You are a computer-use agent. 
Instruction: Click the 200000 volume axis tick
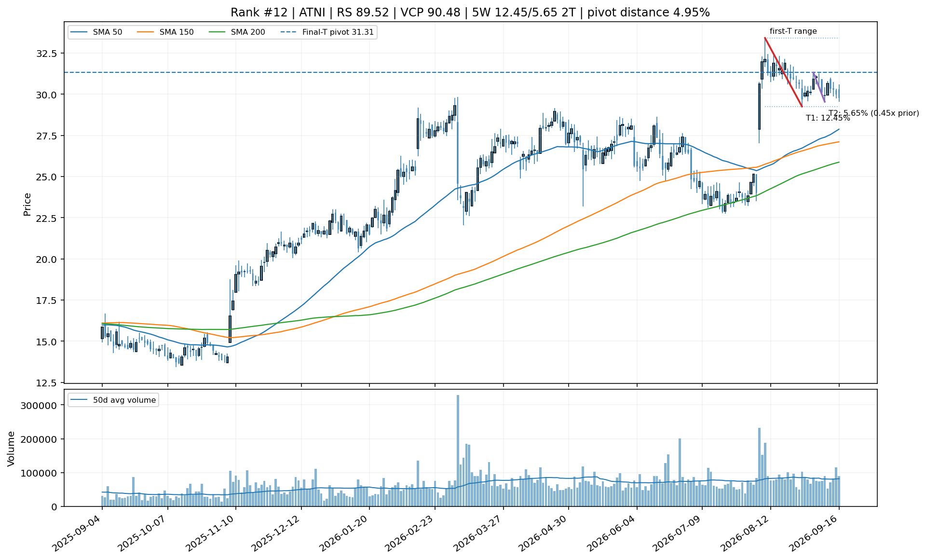(x=39, y=439)
